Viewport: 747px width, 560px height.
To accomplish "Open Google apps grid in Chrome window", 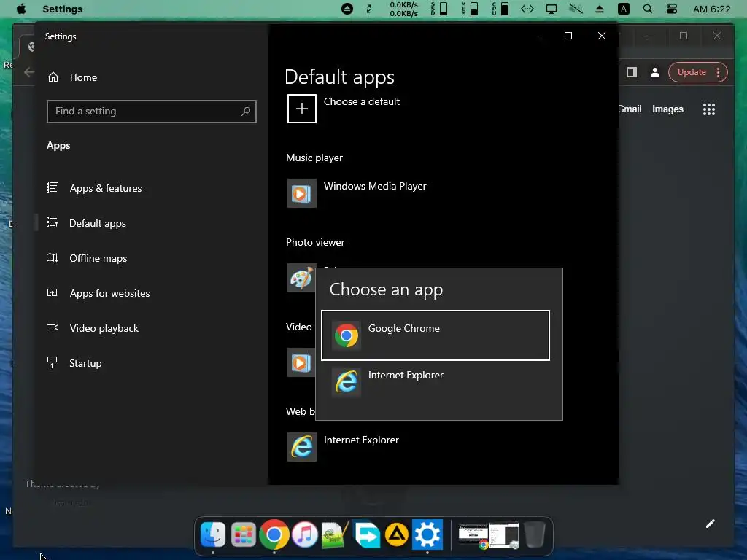I will (x=709, y=109).
